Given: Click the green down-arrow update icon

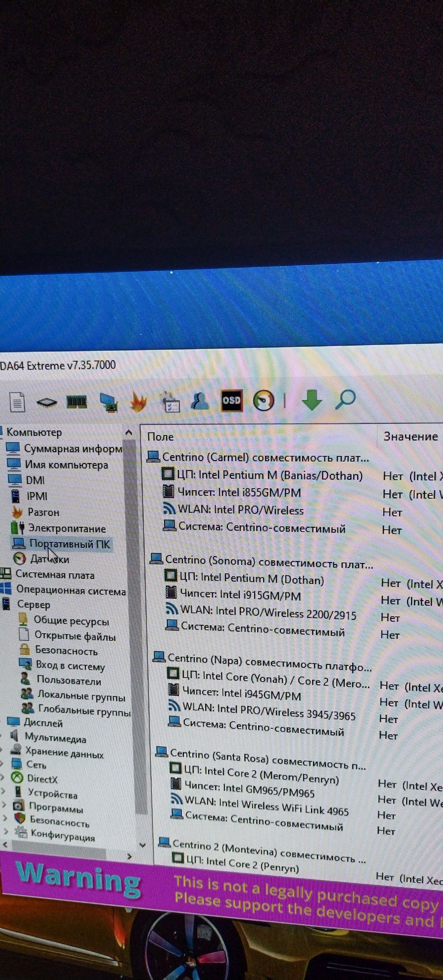Looking at the screenshot, I should pyautogui.click(x=312, y=400).
